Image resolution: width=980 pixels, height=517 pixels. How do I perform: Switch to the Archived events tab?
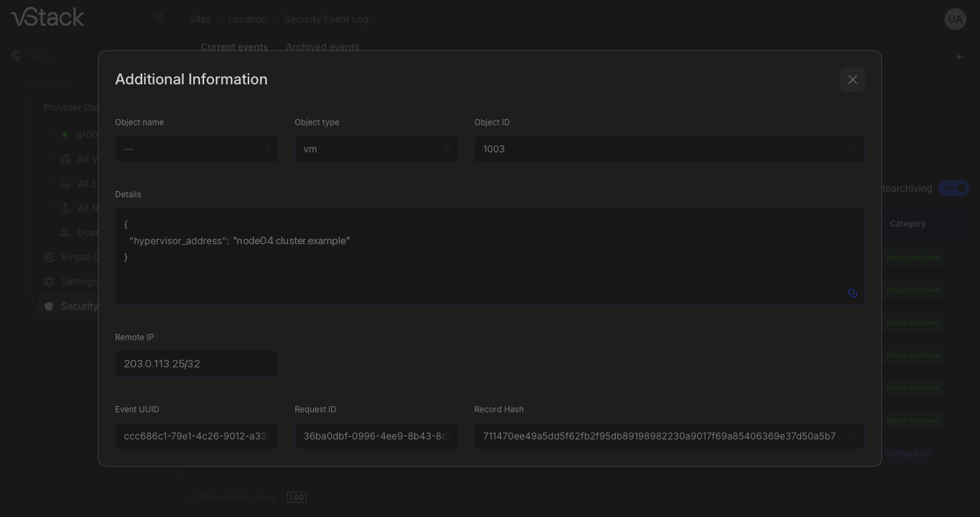coord(323,47)
